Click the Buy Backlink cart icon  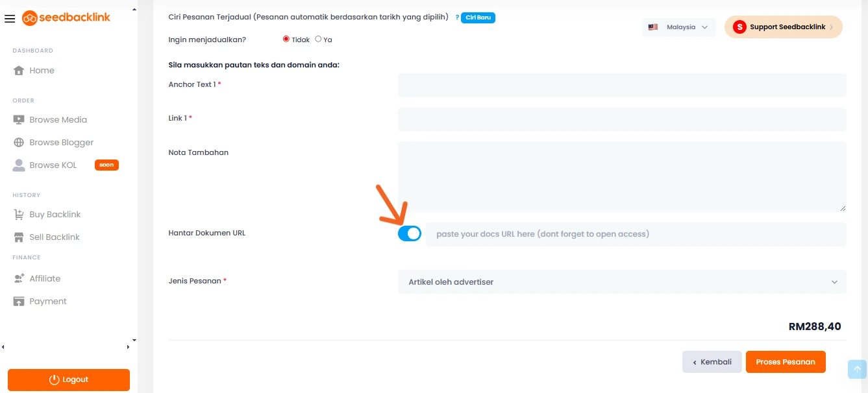tap(19, 215)
